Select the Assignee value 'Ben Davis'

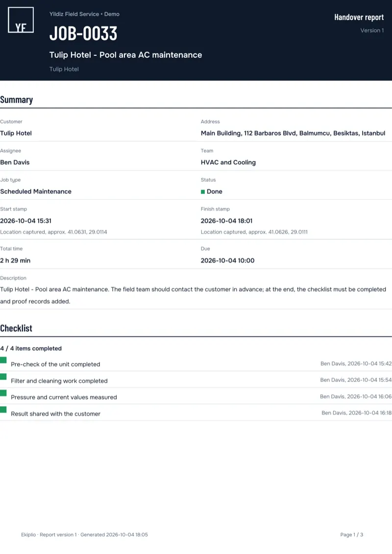point(15,163)
